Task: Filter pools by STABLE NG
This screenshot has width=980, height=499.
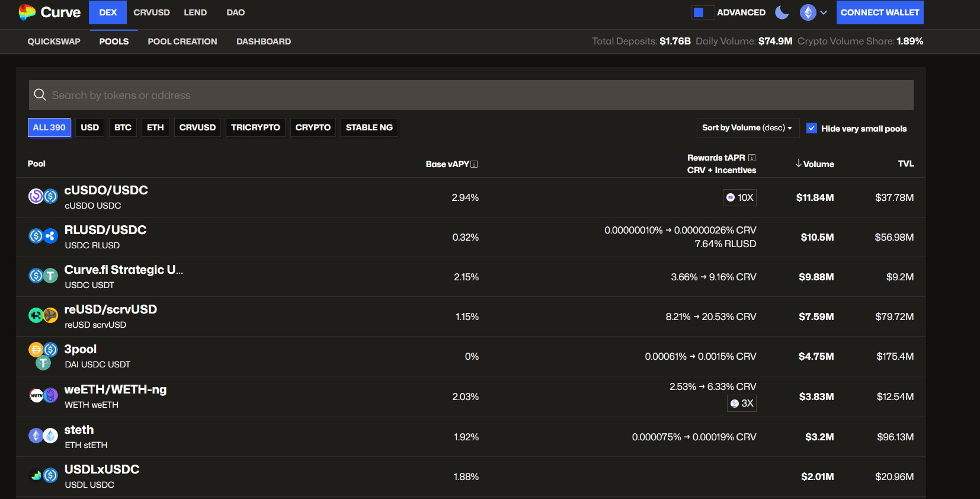Action: (369, 127)
